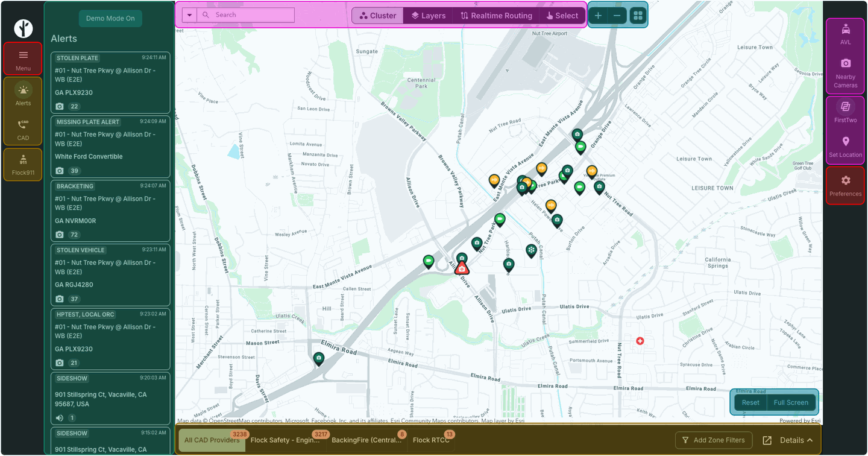Click the Full Screen button
This screenshot has height=456, width=868.
[x=791, y=402]
